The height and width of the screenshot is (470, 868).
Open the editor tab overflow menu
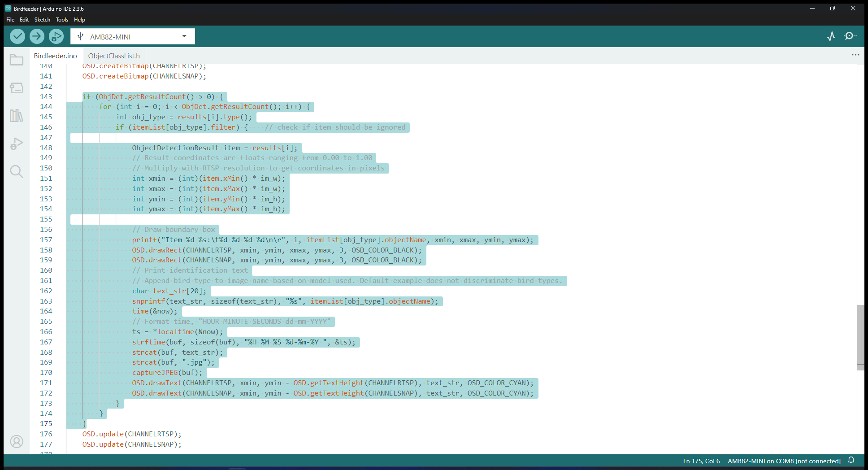pos(855,55)
